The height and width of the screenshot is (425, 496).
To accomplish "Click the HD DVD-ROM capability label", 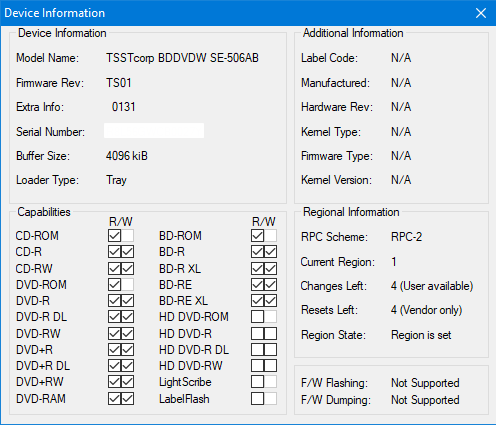I will 194,317.
